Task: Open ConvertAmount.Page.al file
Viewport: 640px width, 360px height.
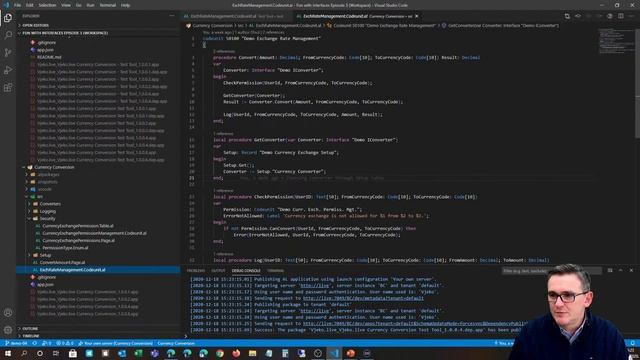Action: [62, 262]
